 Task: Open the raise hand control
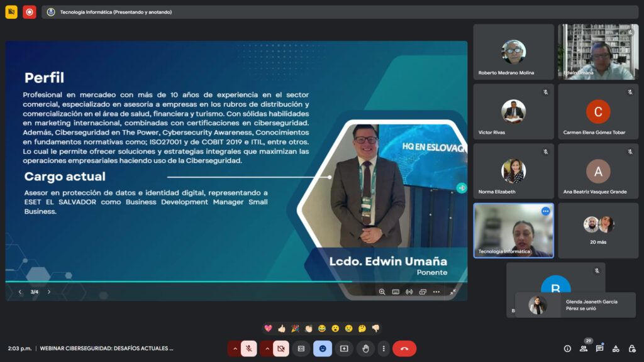(x=365, y=348)
